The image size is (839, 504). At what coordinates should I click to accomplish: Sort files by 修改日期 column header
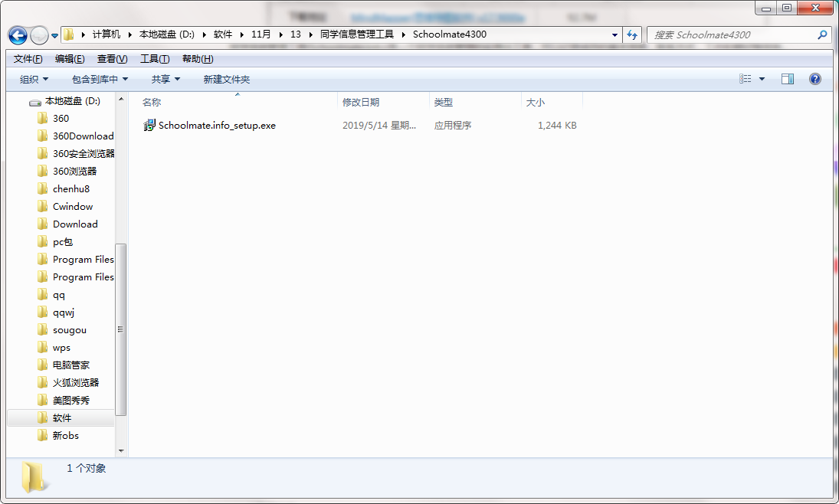[361, 102]
